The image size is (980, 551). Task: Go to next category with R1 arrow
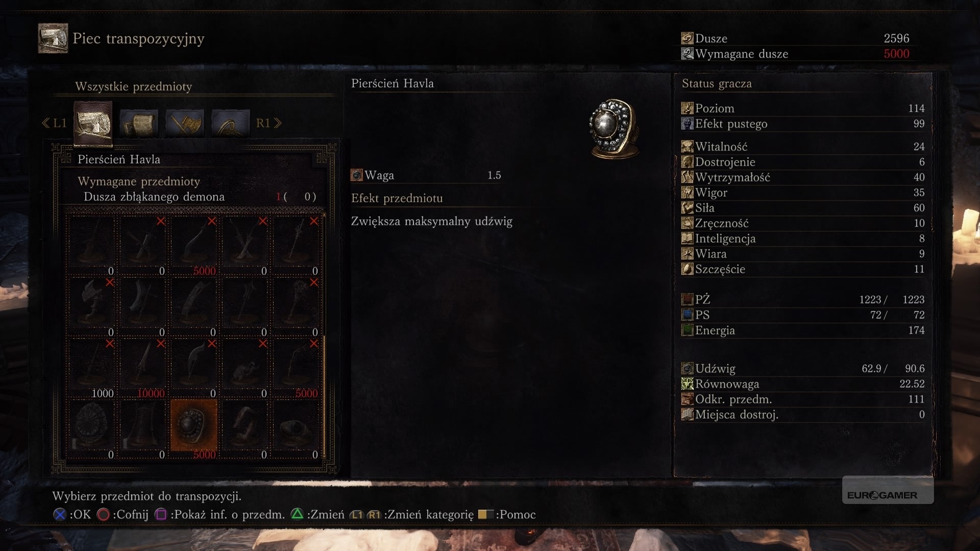[268, 123]
